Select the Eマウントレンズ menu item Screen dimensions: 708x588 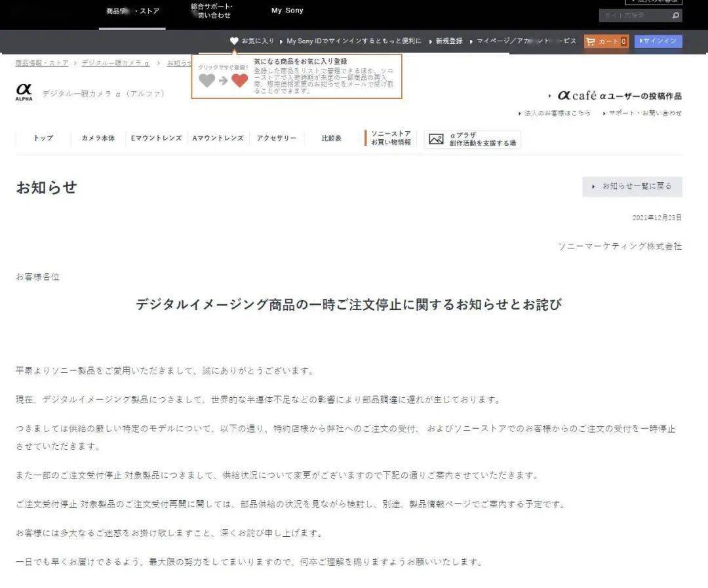156,138
